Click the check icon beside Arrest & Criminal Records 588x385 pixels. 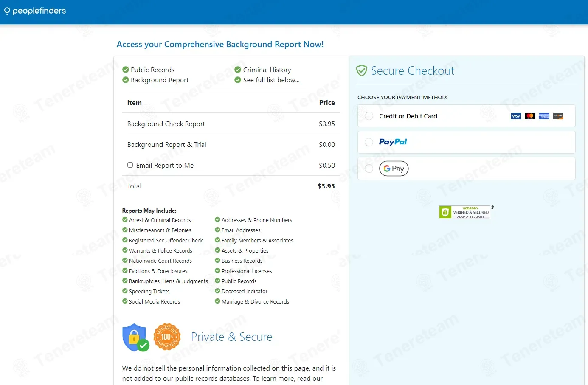coord(125,220)
